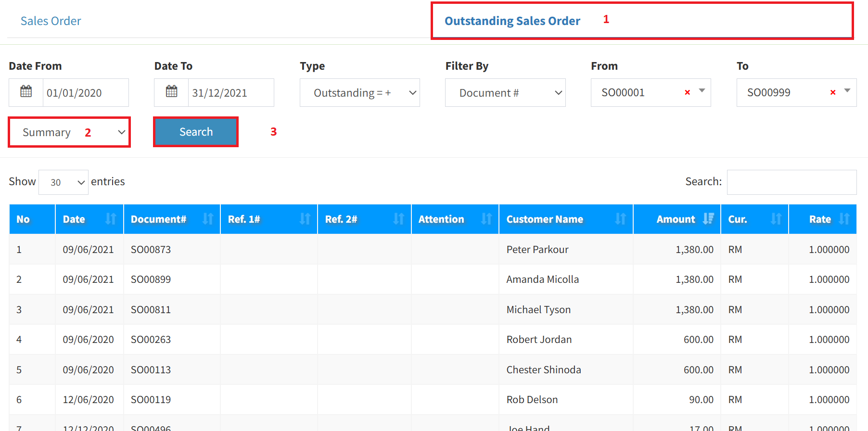
Task: Click the Date From field showing 01/01/2020
Action: pos(85,93)
